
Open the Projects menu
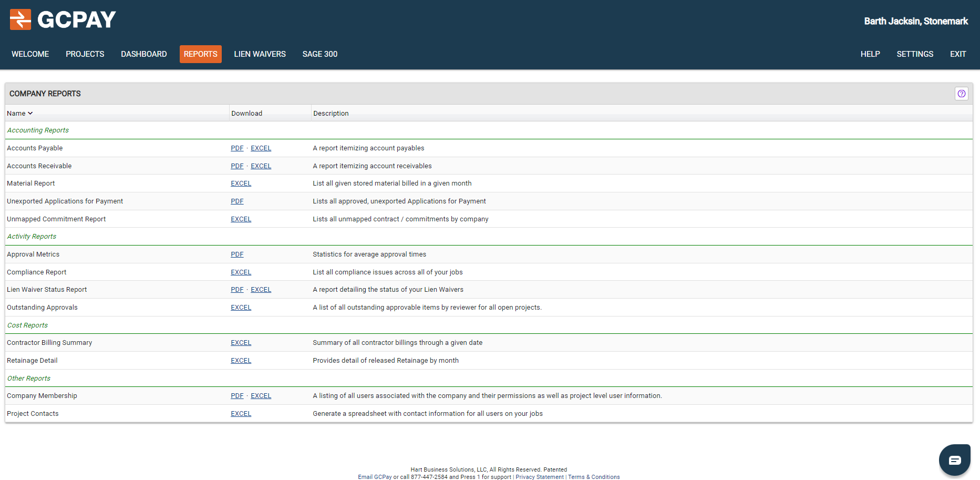pos(85,54)
